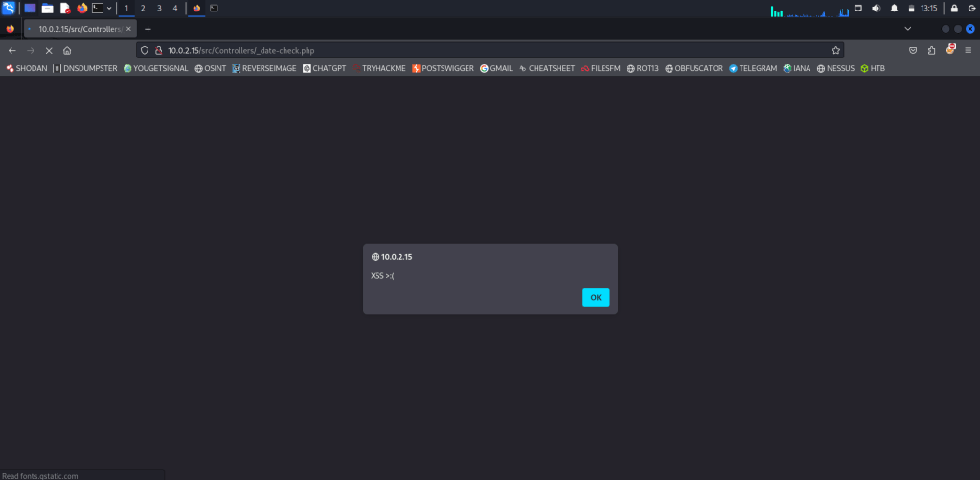Click the shield tracking protection icon
Screen dimensions: 980x480
pos(145,50)
